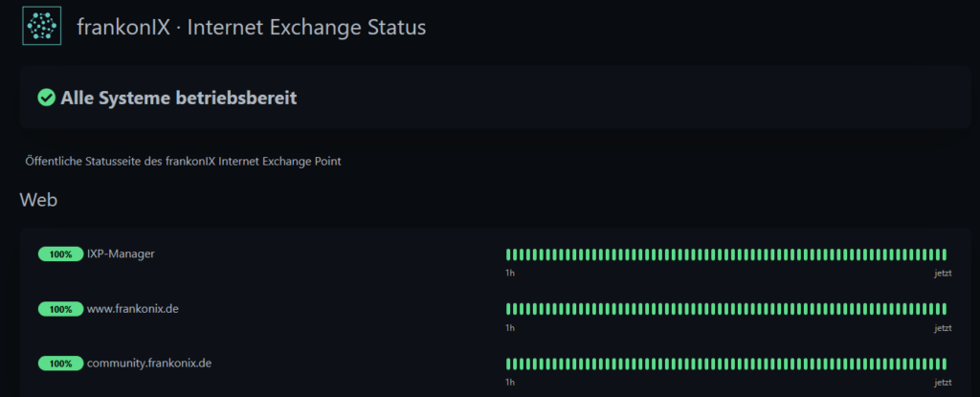Image resolution: width=980 pixels, height=397 pixels.
Task: Click the "frankonIX · Internet Exchange Status" page title
Action: [251, 27]
